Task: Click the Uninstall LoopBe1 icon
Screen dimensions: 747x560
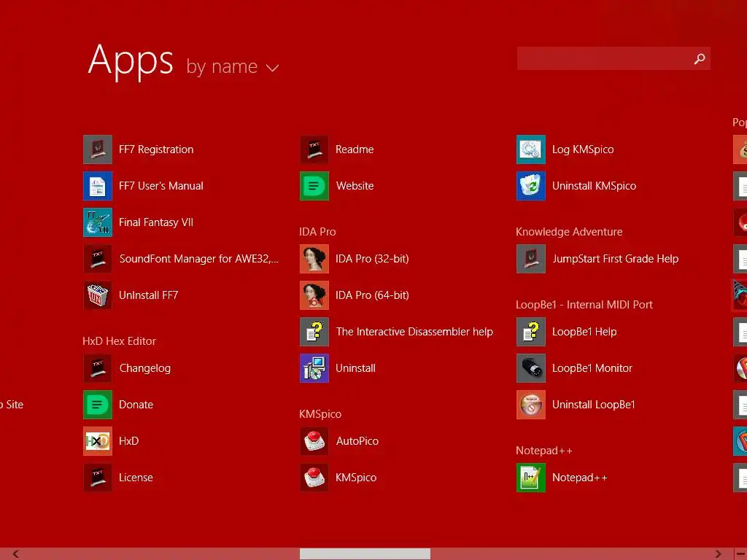Action: point(531,405)
